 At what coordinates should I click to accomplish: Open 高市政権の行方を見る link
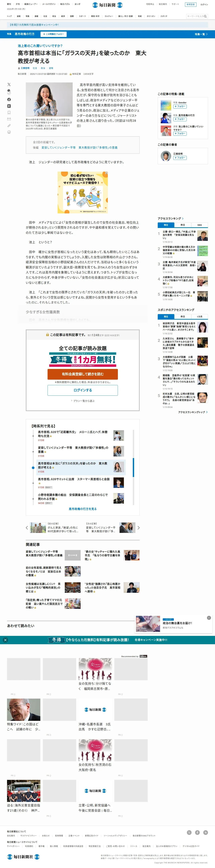[83, 509]
